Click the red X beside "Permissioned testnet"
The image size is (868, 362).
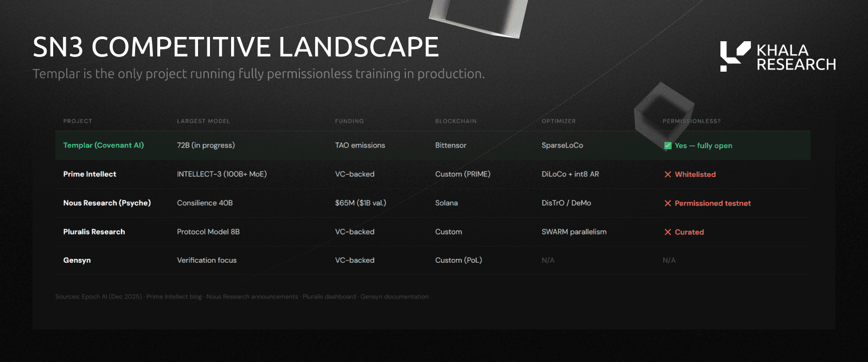tap(668, 203)
